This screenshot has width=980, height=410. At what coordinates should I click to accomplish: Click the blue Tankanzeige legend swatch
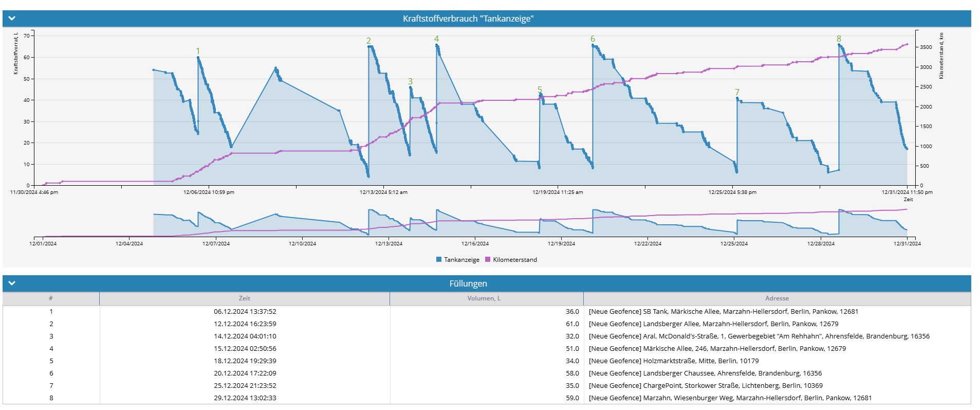click(439, 260)
